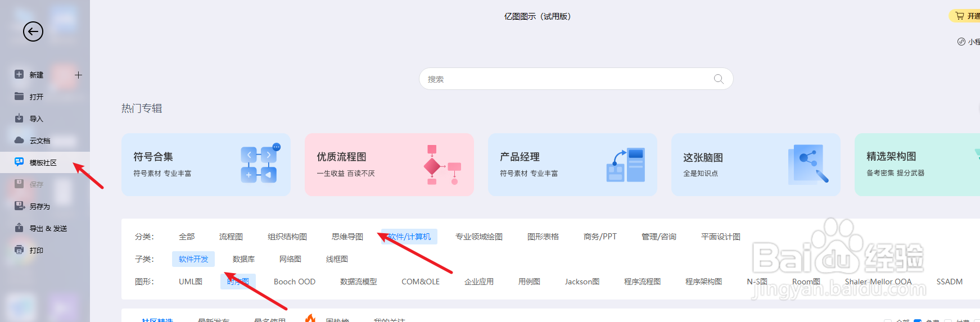Screen dimensions: 980x322
Task: Choose category 思维导图
Action: pos(347,237)
